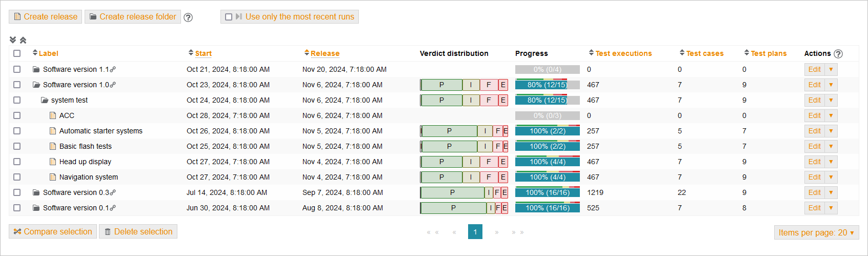This screenshot has height=256, width=868.
Task: Click the Actions column help icon
Action: click(838, 54)
